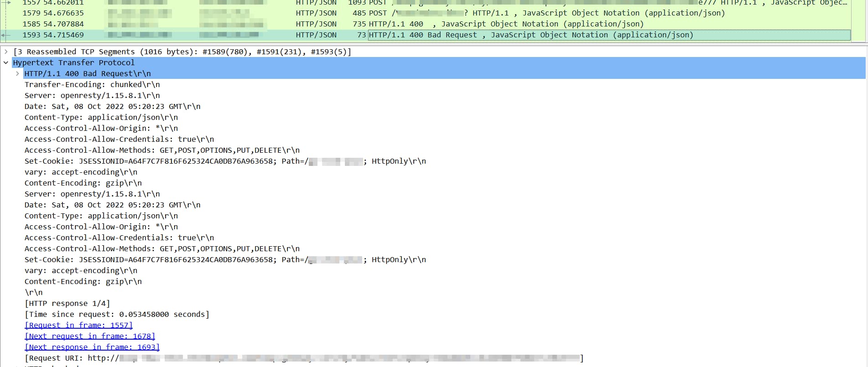Open the Request in frame: 1557 link
868x367 pixels.
click(78, 325)
